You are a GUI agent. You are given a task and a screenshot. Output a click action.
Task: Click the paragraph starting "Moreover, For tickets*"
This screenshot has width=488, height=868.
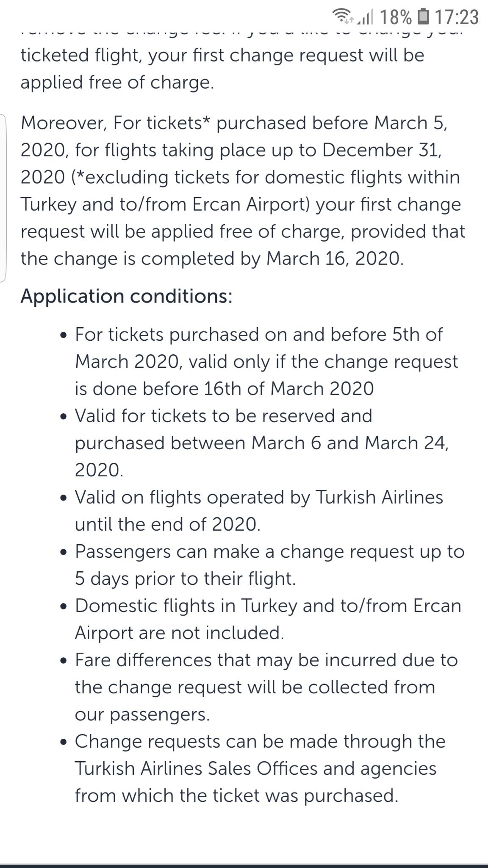(242, 191)
